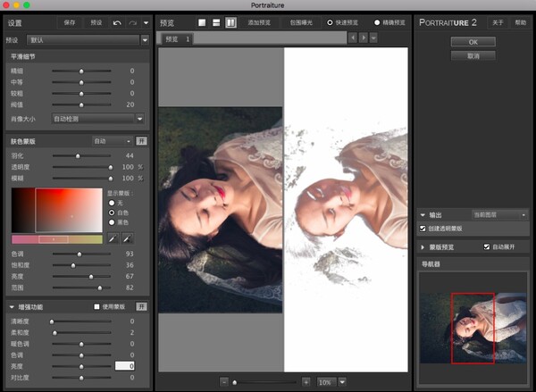Click the 清晰度 slider handle
Screen dimensions: 536x392
point(52,321)
